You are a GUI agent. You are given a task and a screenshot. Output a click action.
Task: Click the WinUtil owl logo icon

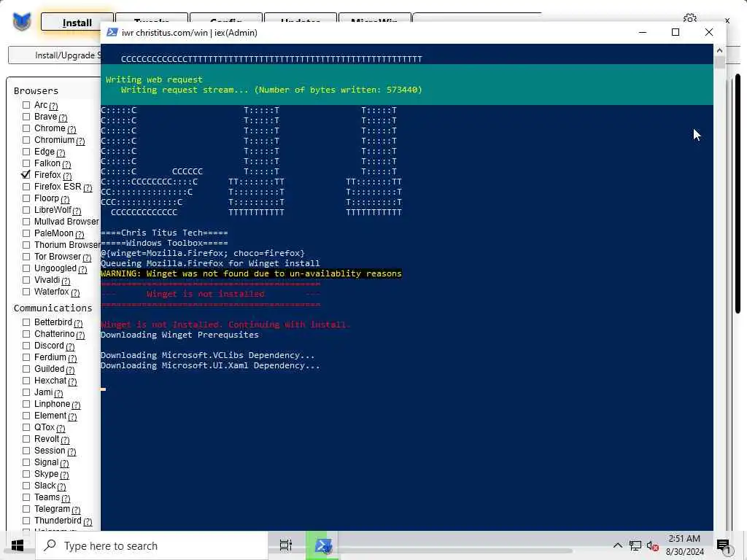(22, 22)
